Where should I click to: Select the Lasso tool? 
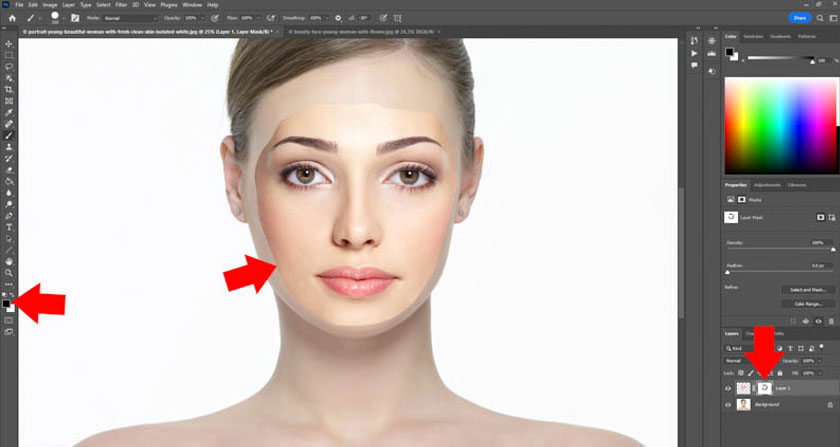click(9, 66)
